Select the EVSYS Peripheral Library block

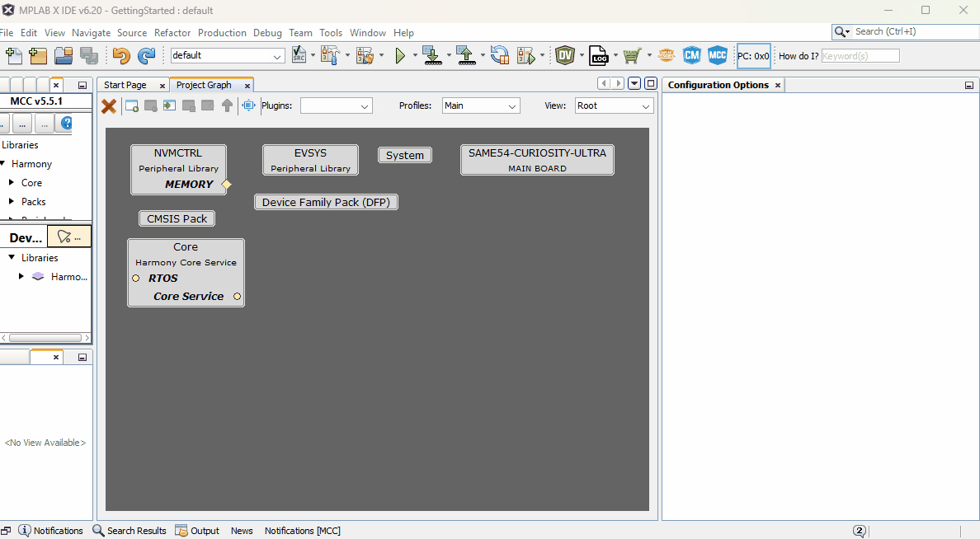coord(311,160)
